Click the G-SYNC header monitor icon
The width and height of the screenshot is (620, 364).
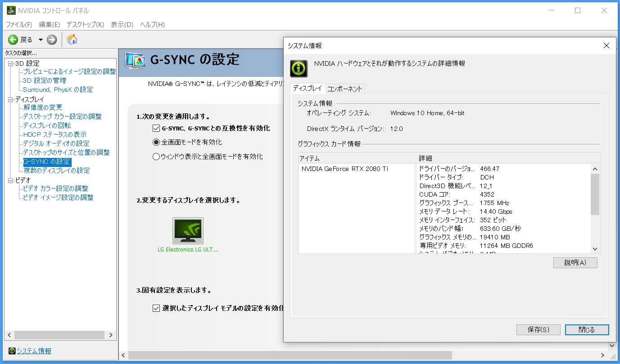[135, 61]
